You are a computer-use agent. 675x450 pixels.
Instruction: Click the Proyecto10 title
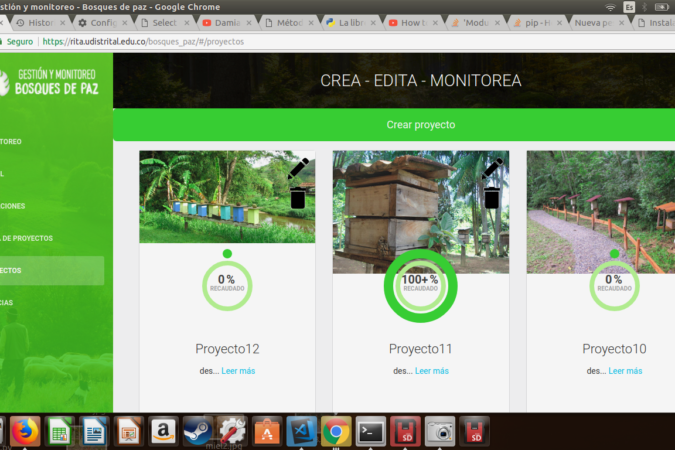614,349
